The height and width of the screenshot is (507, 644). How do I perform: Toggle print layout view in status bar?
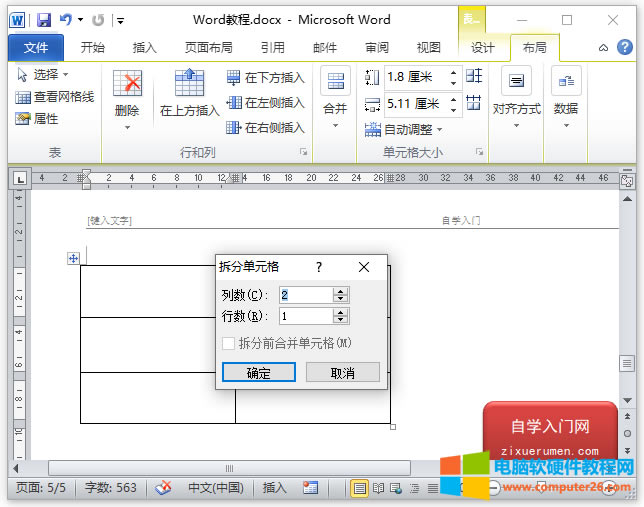click(360, 488)
